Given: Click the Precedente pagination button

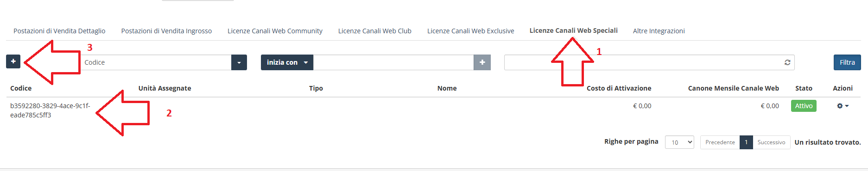Looking at the screenshot, I should (x=720, y=142).
